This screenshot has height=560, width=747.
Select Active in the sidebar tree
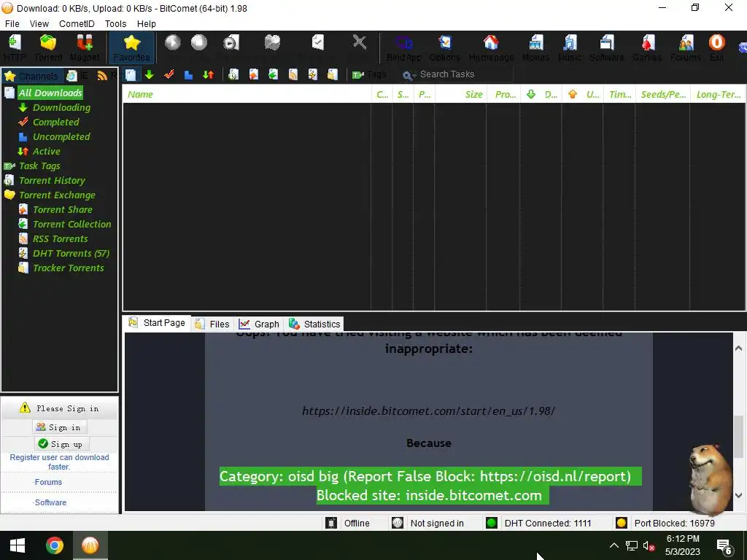46,152
